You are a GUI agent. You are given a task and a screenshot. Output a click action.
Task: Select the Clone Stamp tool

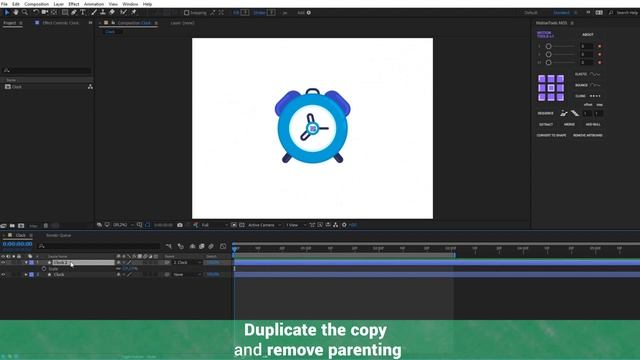click(x=103, y=13)
